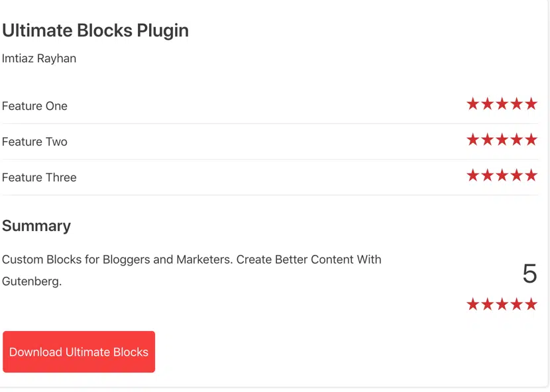Click the fifth star of Feature Three
Screen dimensions: 550x392
(x=531, y=175)
